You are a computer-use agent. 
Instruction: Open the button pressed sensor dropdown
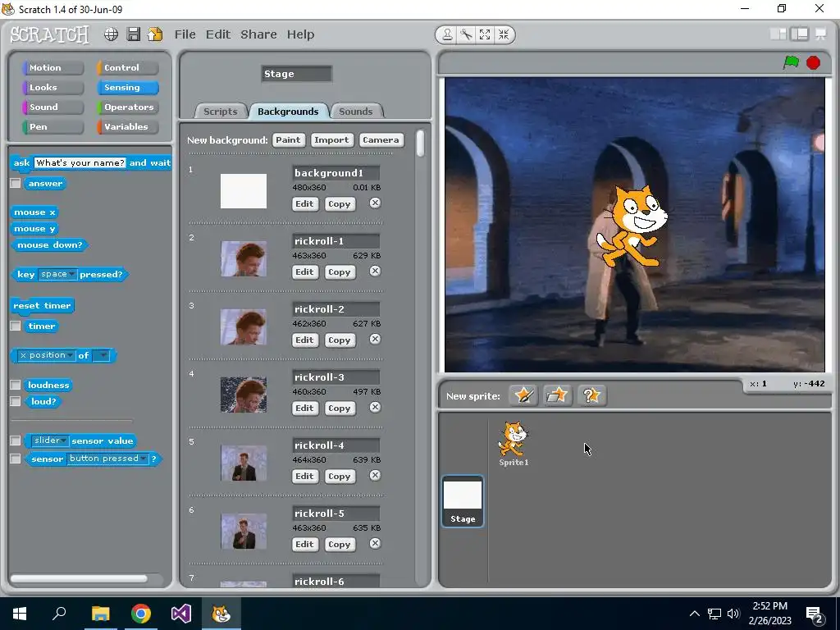[107, 459]
